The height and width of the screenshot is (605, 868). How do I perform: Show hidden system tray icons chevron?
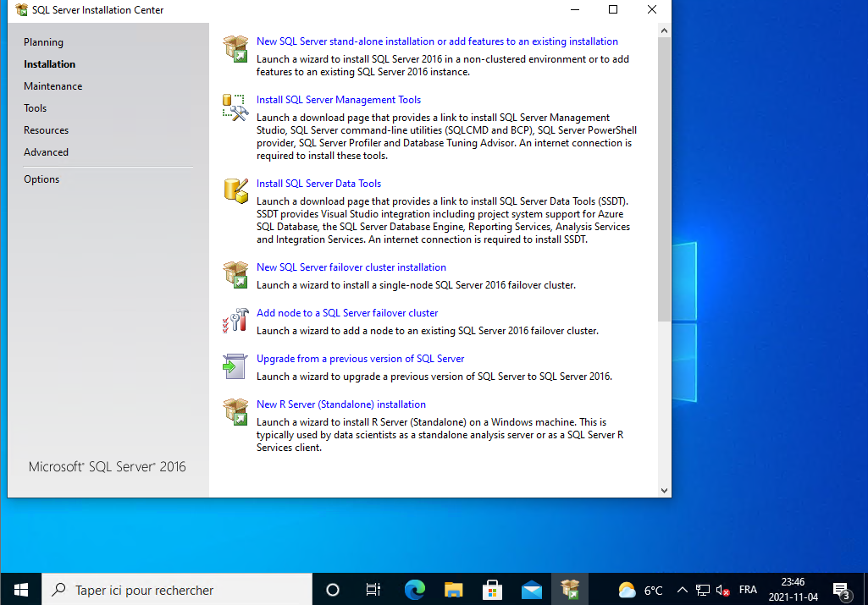coord(682,590)
